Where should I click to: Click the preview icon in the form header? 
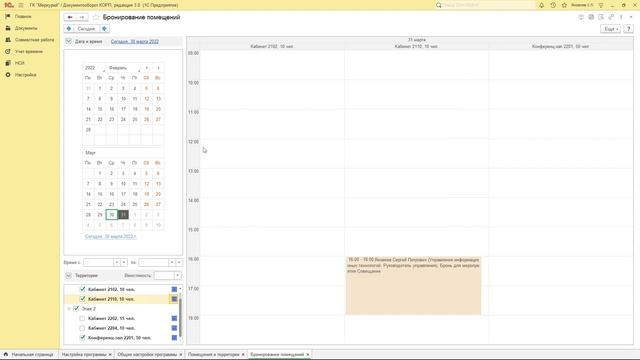pos(601,17)
